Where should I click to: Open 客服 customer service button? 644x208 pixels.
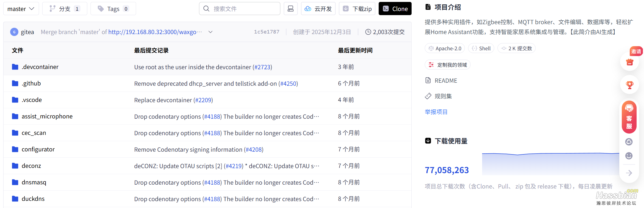point(629,117)
